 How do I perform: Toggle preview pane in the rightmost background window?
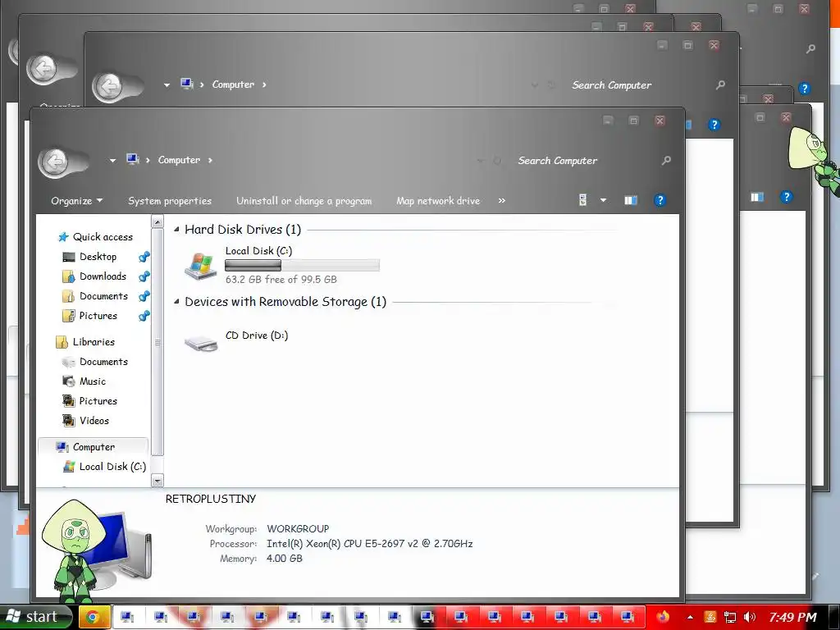pos(757,197)
